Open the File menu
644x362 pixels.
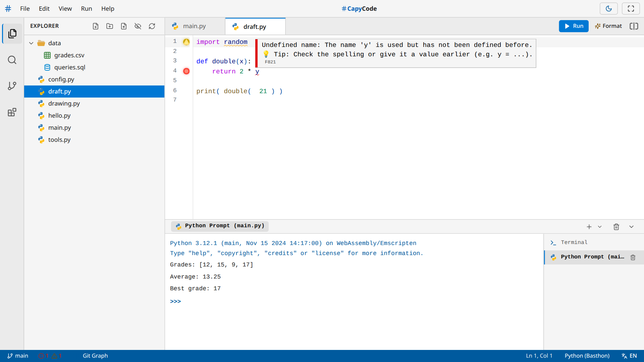click(x=25, y=9)
